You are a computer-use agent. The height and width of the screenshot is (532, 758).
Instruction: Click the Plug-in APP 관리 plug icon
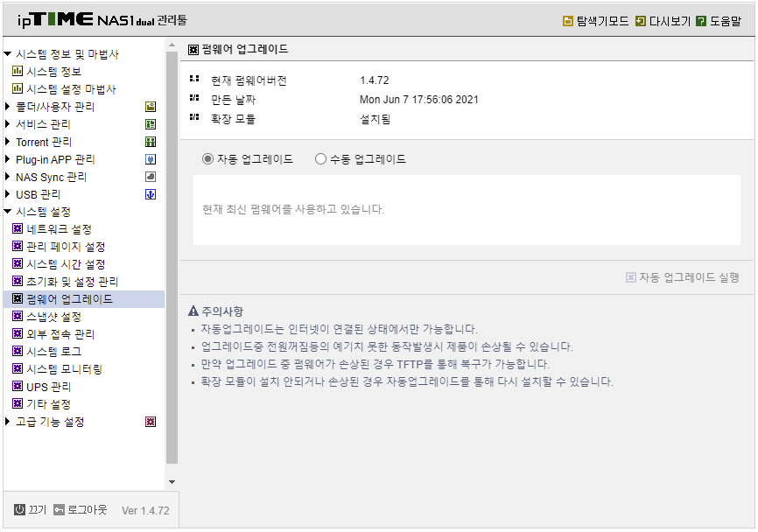click(x=151, y=159)
